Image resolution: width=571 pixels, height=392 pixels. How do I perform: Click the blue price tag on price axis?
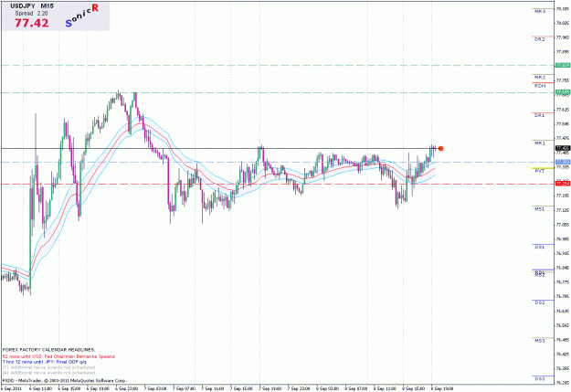click(563, 162)
